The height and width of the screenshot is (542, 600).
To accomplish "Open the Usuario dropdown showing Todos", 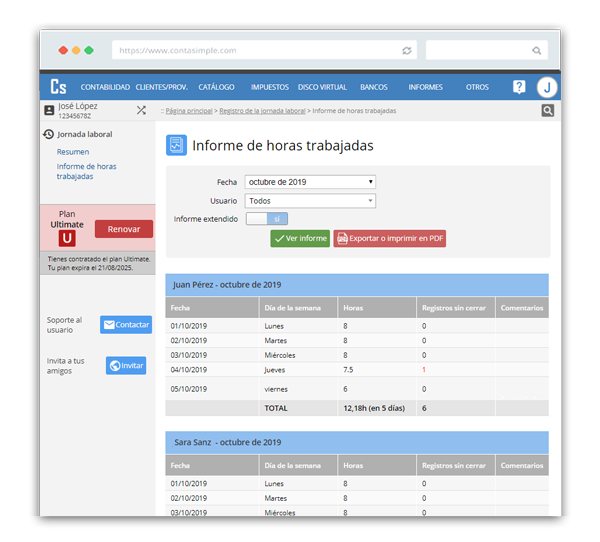I will tap(310, 201).
